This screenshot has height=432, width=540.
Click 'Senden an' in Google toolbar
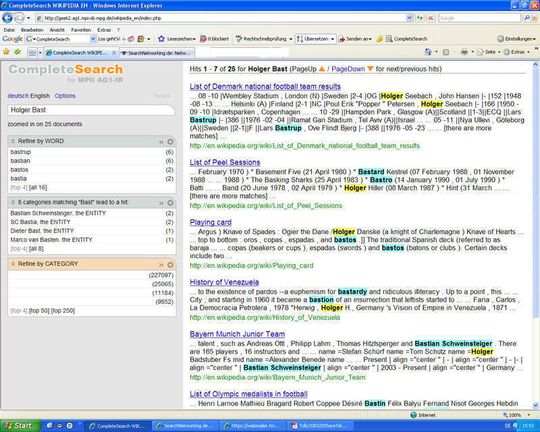point(355,39)
